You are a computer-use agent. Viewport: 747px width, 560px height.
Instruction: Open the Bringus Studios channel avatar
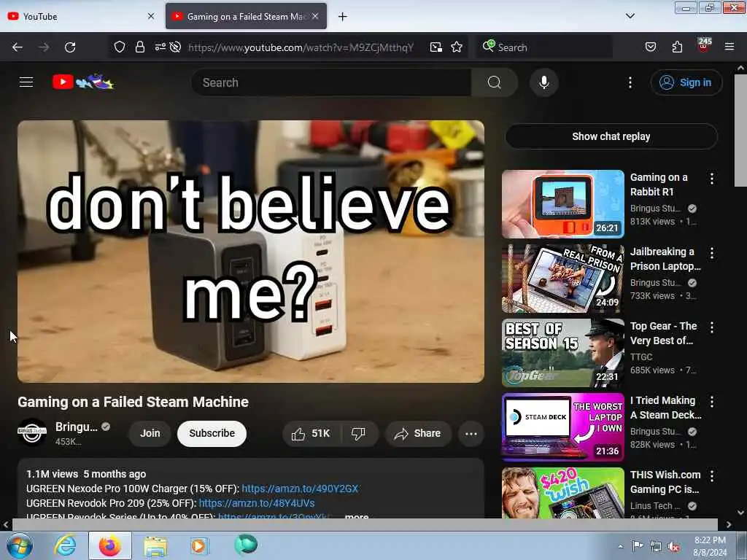pos(32,432)
